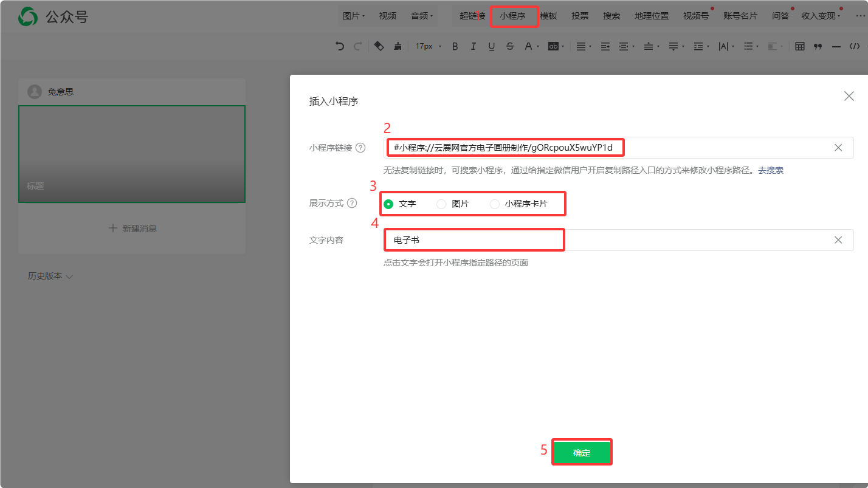
Task: Insert a table from toolbar
Action: [x=800, y=46]
